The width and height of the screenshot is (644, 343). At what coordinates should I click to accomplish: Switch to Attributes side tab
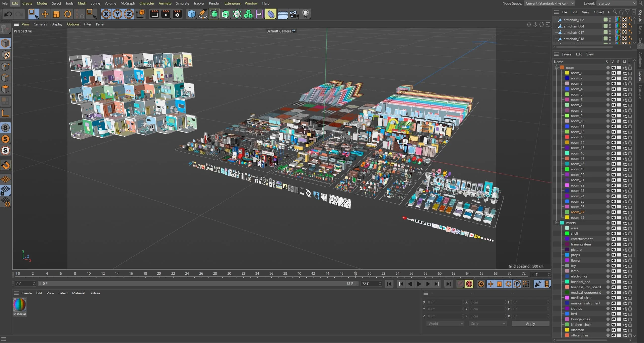click(x=640, y=60)
